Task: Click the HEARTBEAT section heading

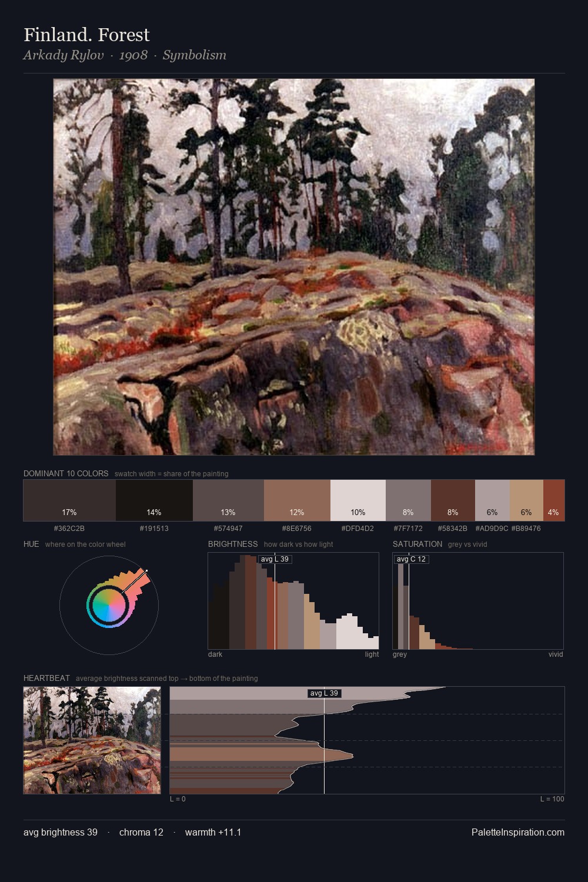Action: pos(46,678)
